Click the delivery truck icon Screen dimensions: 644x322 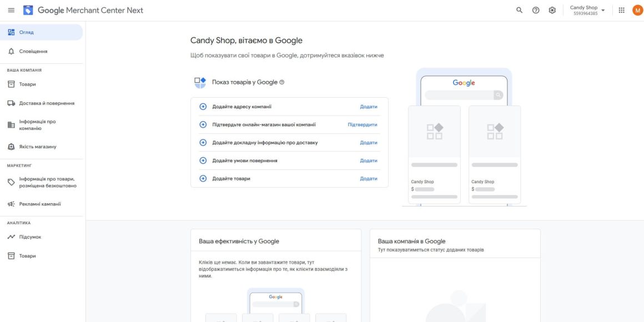click(11, 103)
